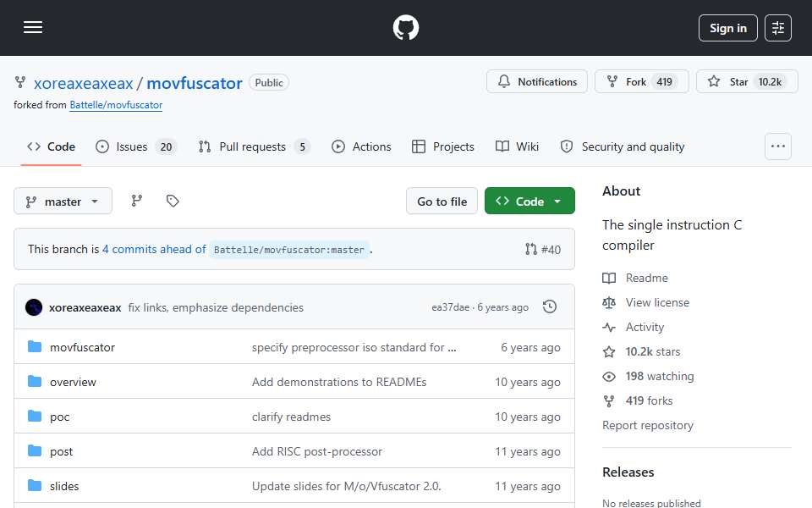The width and height of the screenshot is (812, 508).
Task: Click the Report repository link
Action: click(647, 425)
